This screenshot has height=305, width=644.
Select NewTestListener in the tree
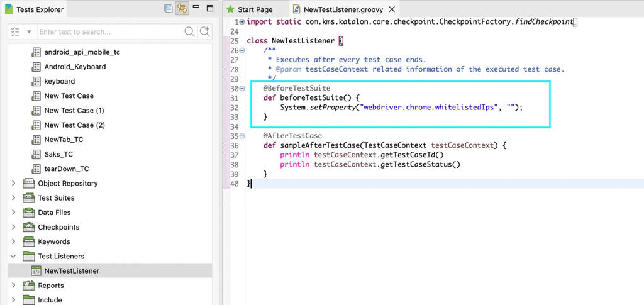[71, 271]
